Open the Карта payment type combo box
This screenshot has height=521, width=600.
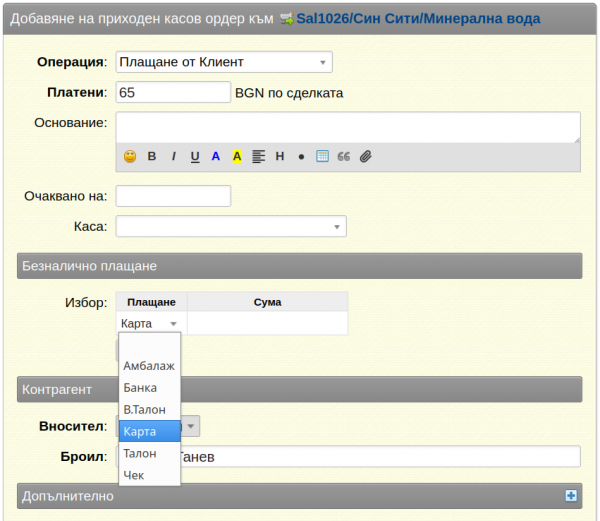(149, 324)
